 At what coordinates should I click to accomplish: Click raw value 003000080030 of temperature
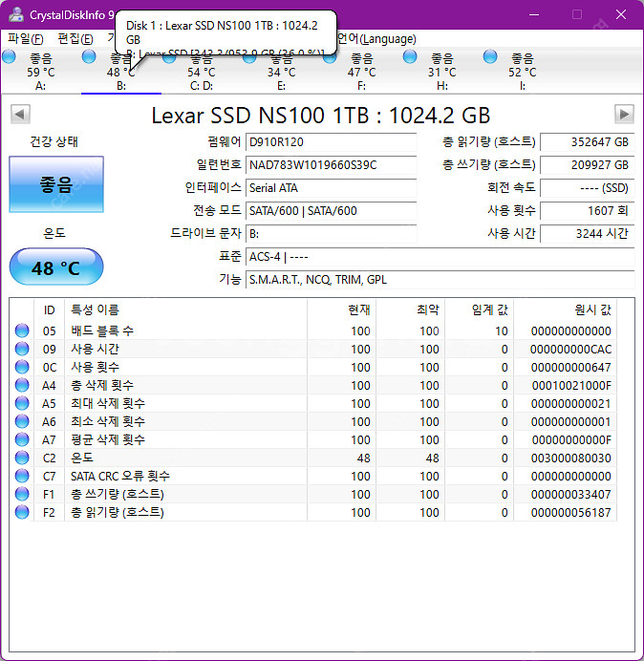[571, 458]
